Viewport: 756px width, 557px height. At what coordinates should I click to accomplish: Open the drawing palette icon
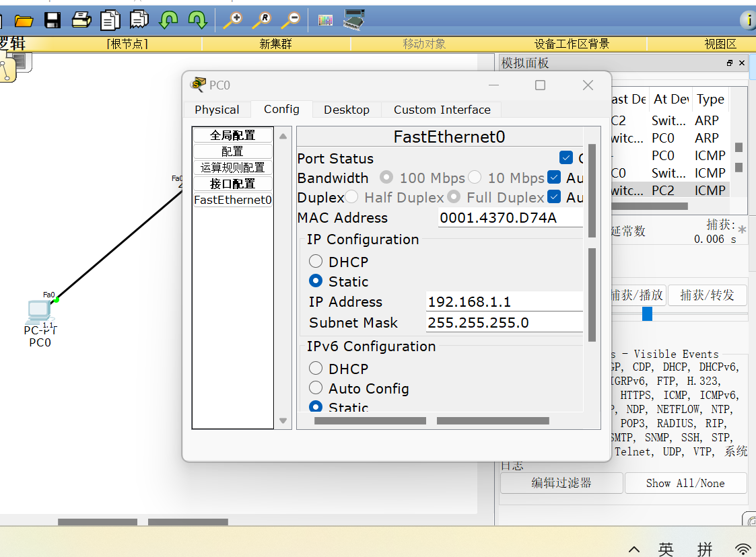coord(325,20)
